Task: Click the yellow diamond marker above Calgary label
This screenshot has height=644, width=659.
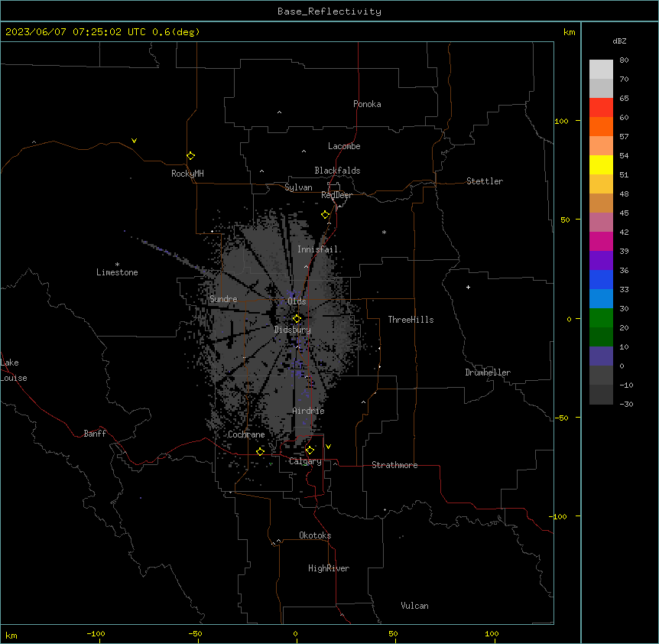Action: pos(310,450)
